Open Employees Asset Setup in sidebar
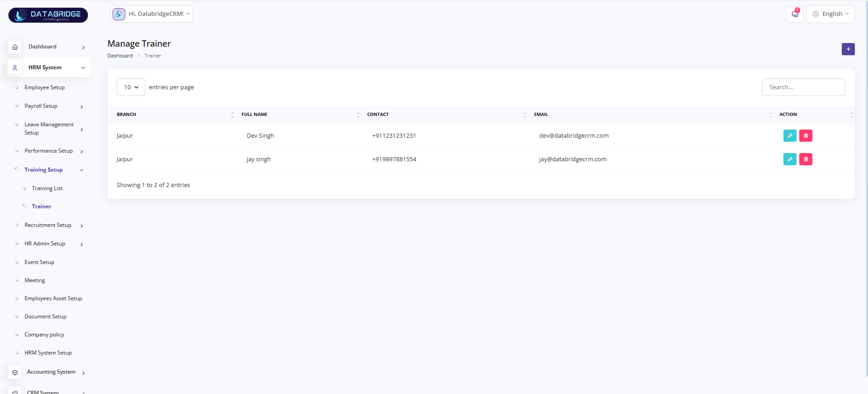The width and height of the screenshot is (868, 394). pos(53,298)
